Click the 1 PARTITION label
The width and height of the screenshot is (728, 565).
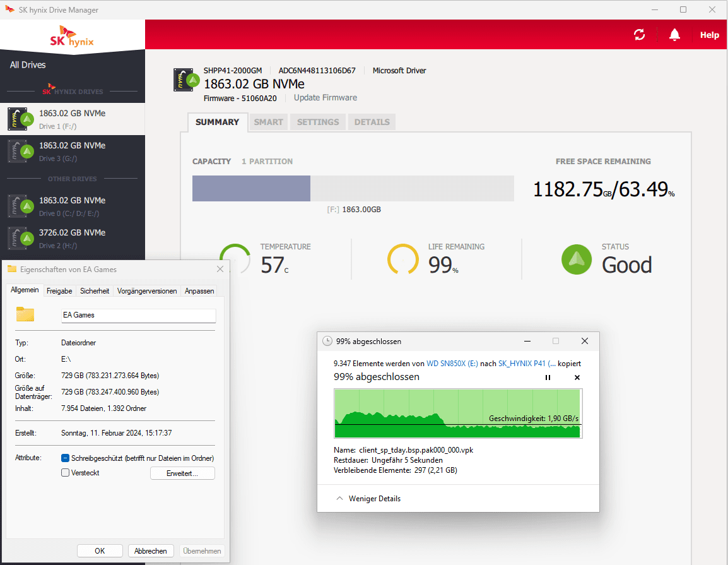coord(267,162)
